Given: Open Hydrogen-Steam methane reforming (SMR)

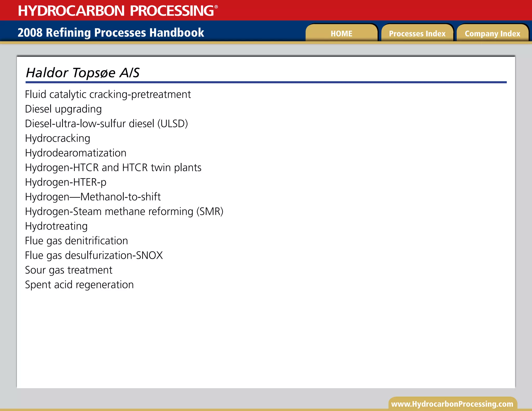Looking at the screenshot, I should point(124,211).
